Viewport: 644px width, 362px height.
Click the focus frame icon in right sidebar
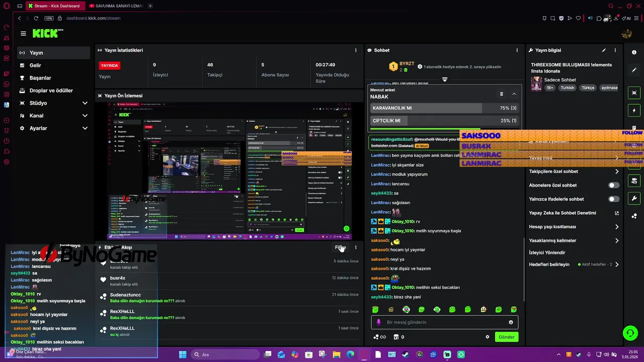click(634, 93)
